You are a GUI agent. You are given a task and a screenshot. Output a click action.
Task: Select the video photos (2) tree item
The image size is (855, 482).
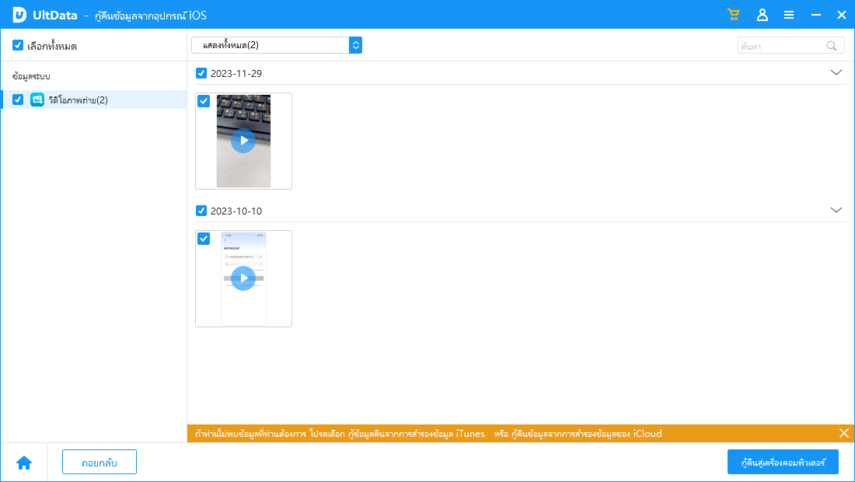(x=94, y=100)
